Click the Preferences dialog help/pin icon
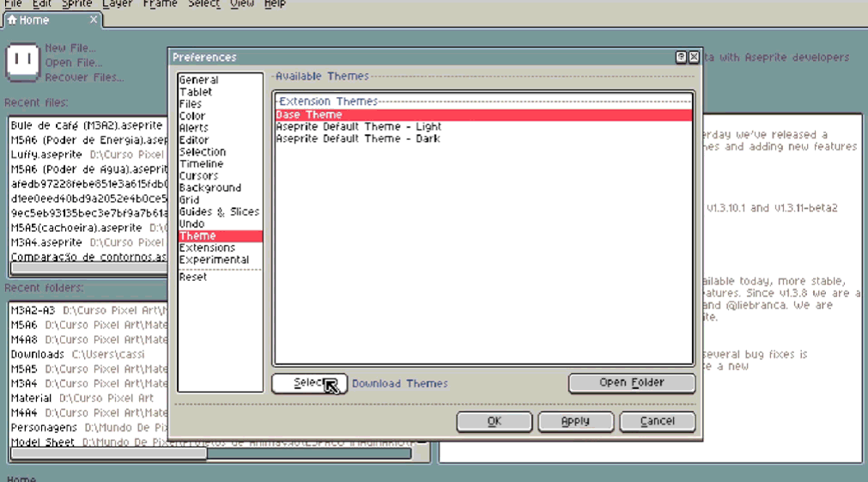This screenshot has height=482, width=868. point(681,57)
